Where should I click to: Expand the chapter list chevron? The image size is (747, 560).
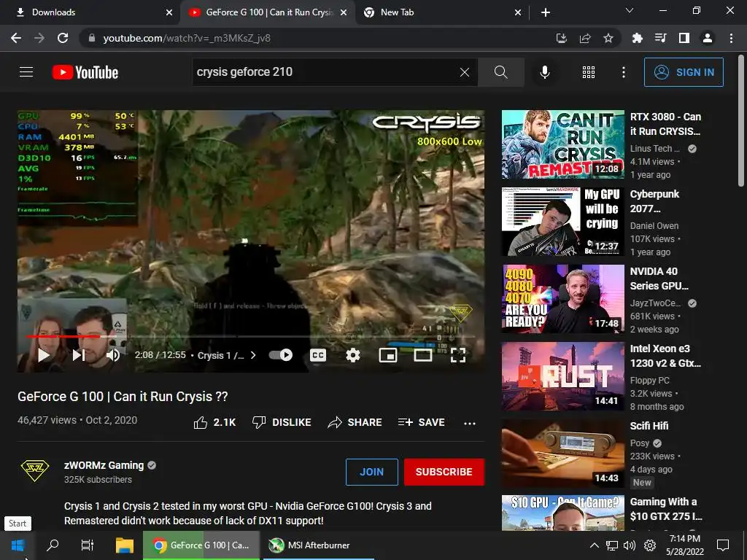pos(253,355)
